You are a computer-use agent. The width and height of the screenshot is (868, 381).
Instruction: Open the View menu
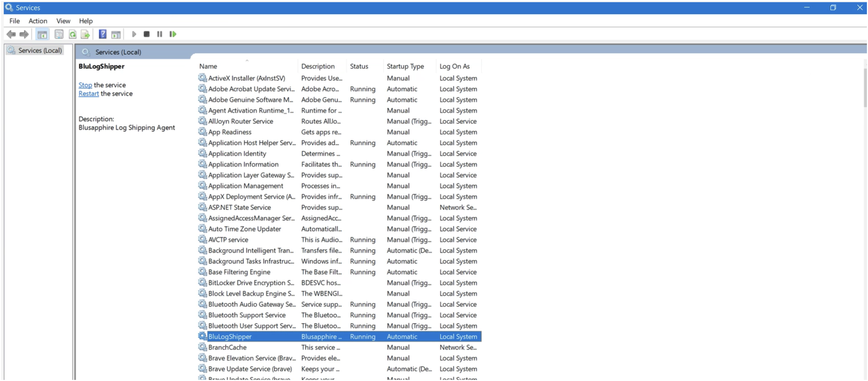[63, 21]
